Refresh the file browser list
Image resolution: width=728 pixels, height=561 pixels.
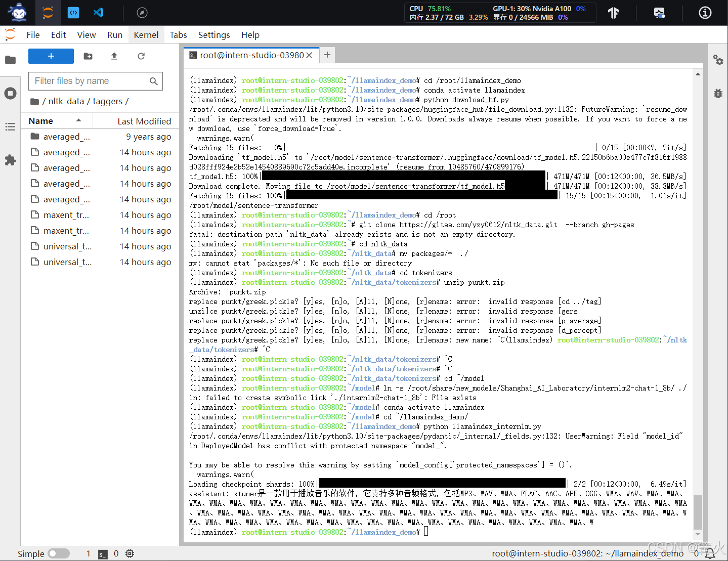click(141, 56)
